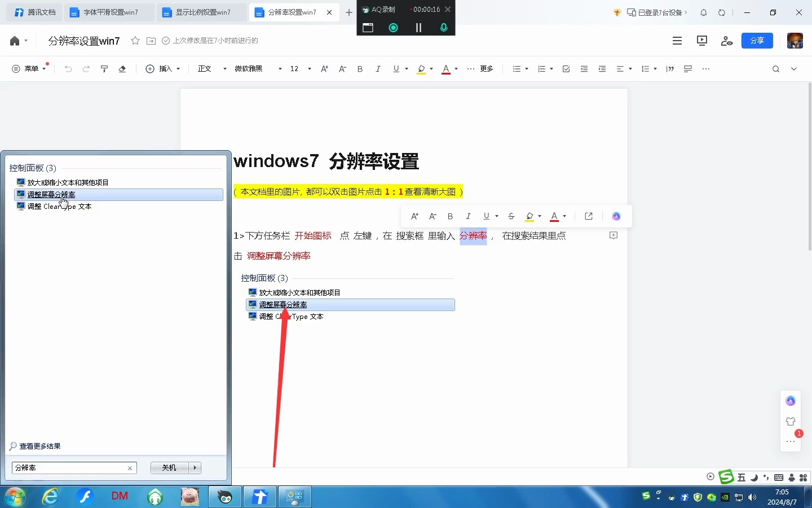
Task: Click the format painter icon
Action: tap(104, 69)
